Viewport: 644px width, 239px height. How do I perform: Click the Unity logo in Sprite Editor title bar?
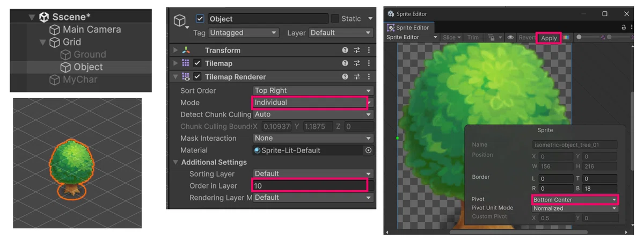390,13
